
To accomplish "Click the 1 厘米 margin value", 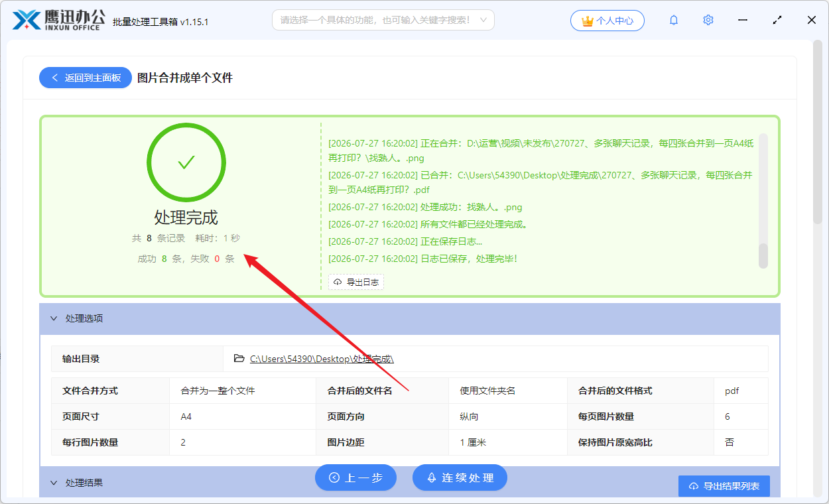I will (x=508, y=442).
